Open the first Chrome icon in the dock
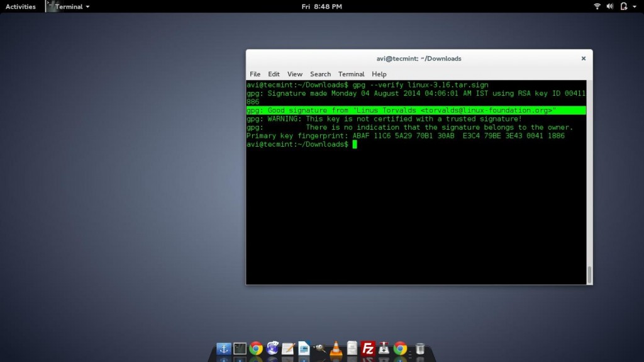Screen dimensions: 644x362 click(256, 348)
